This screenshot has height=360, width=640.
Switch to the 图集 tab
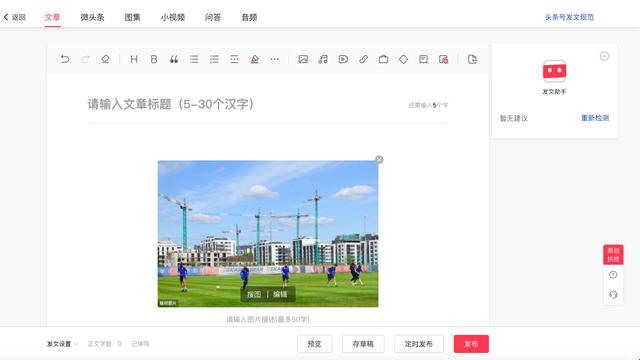point(132,17)
